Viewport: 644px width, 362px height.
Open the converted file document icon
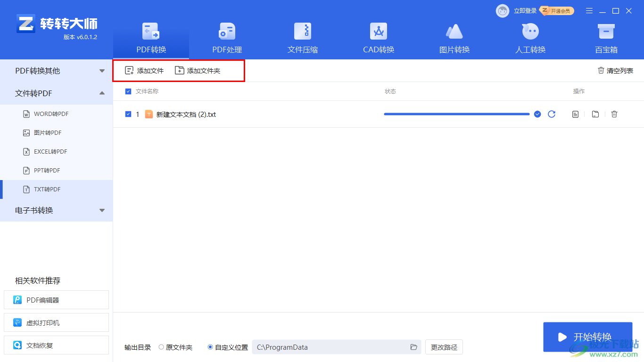575,114
